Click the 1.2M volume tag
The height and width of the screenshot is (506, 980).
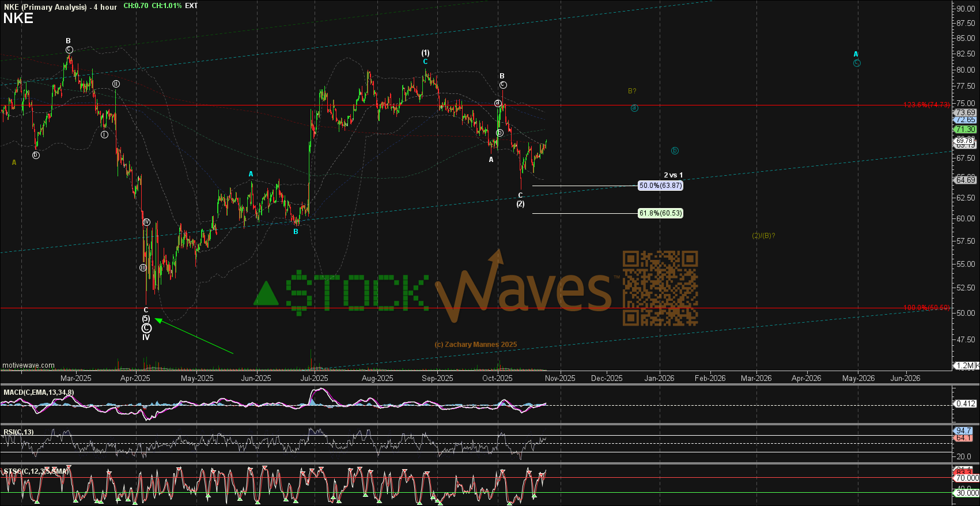point(966,366)
